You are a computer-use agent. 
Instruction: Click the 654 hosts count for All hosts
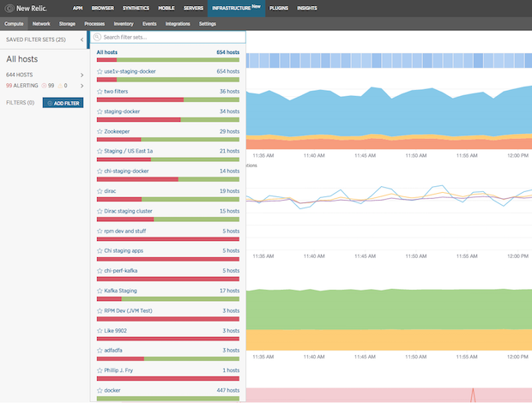(x=228, y=52)
